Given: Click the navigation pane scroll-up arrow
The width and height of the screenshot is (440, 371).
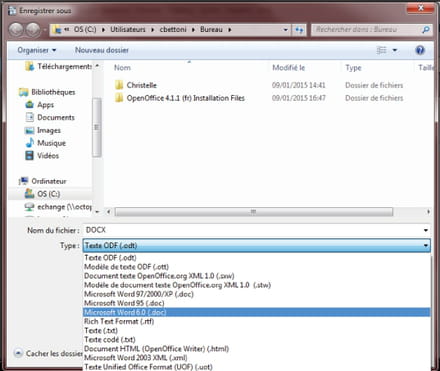Looking at the screenshot, I should click(97, 66).
